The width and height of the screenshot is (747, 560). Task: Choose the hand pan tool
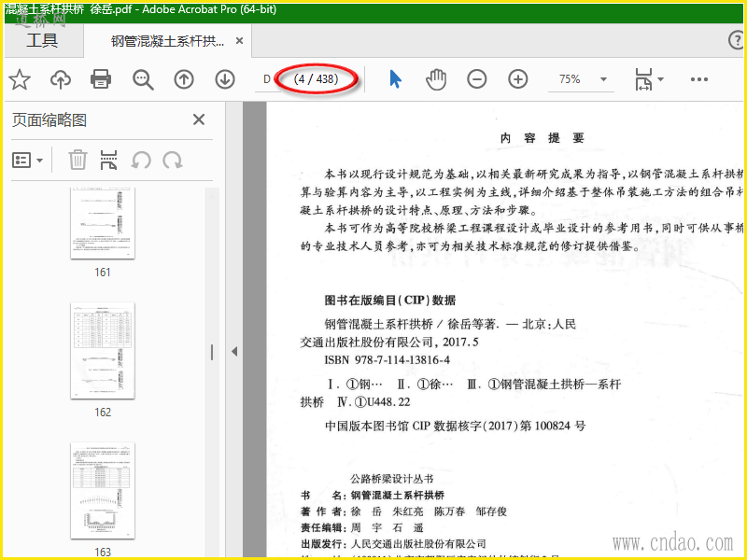436,79
